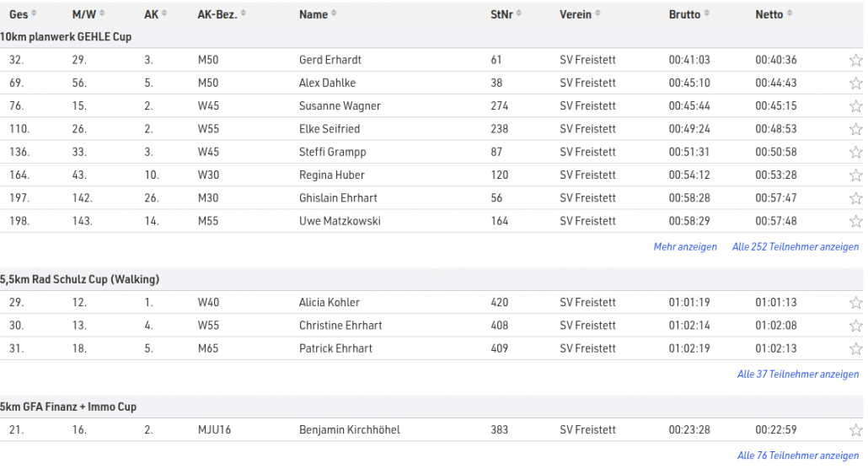Image resolution: width=868 pixels, height=469 pixels.
Task: Add Patrick Ehrhart to favorites star
Action: click(855, 348)
